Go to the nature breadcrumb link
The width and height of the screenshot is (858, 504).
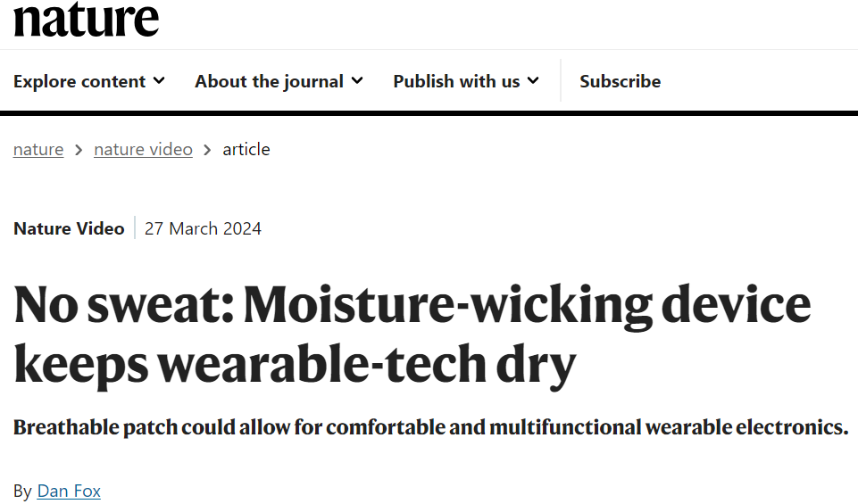pyautogui.click(x=38, y=149)
